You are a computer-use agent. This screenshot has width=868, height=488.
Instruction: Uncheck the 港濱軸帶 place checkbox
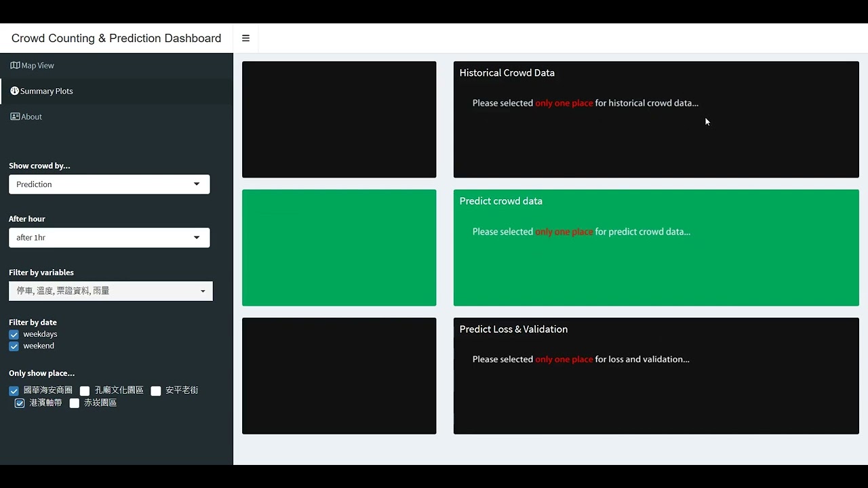pos(20,403)
